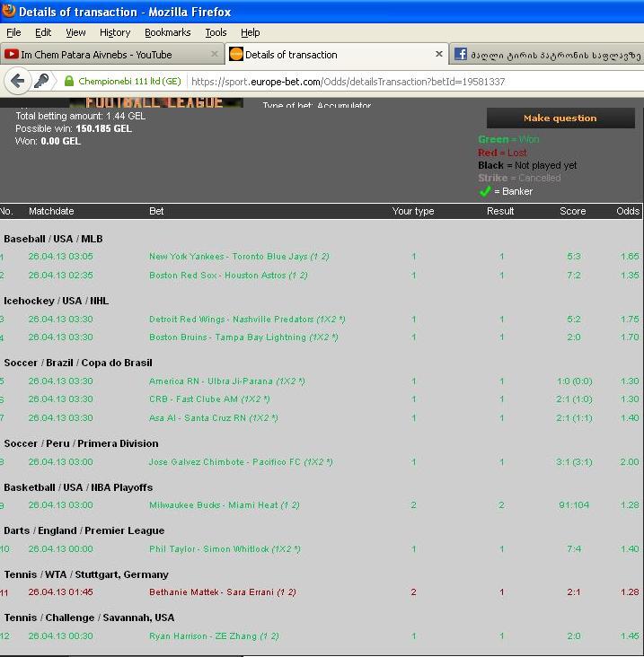Click the Odds column header
The height and width of the screenshot is (657, 644).
pyautogui.click(x=628, y=211)
